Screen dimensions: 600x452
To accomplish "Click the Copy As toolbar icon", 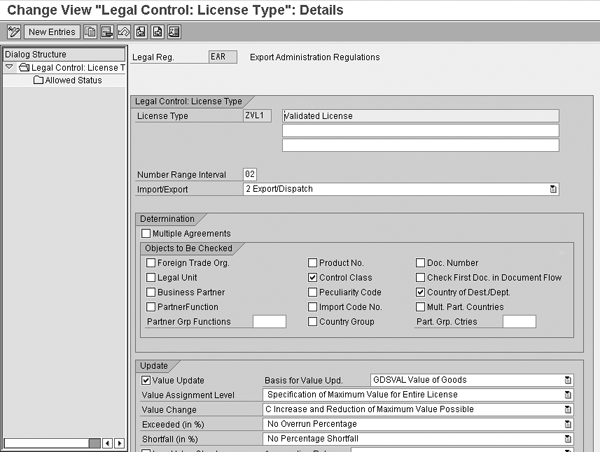I will pyautogui.click(x=90, y=32).
